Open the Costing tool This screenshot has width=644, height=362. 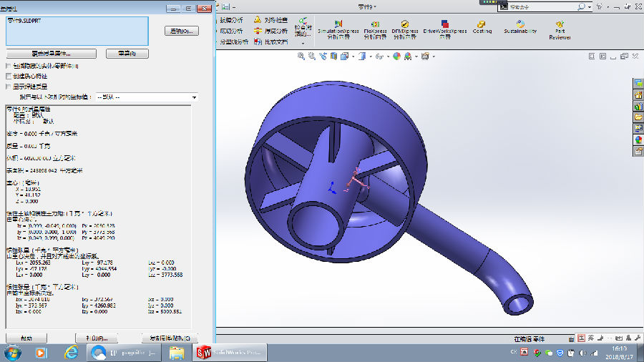pyautogui.click(x=482, y=27)
